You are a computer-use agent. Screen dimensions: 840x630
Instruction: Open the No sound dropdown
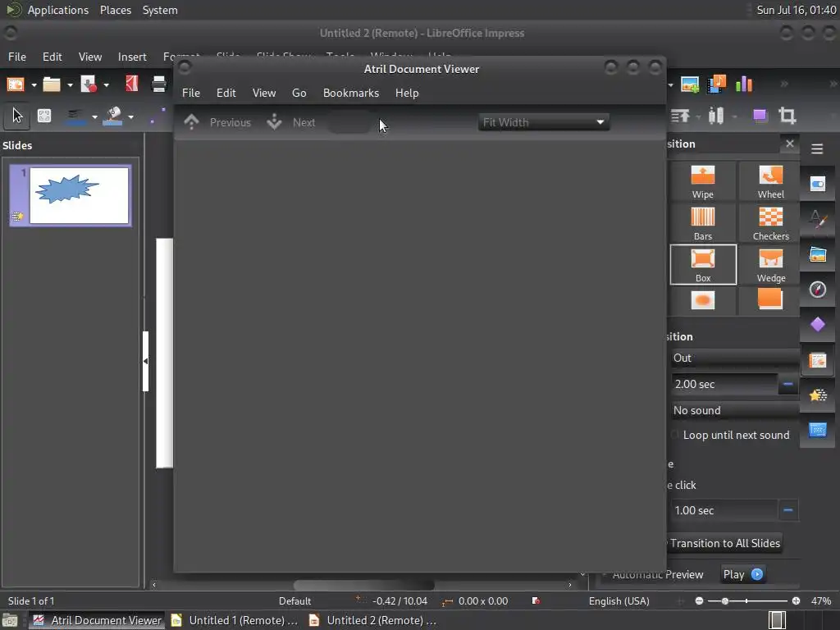pos(734,410)
